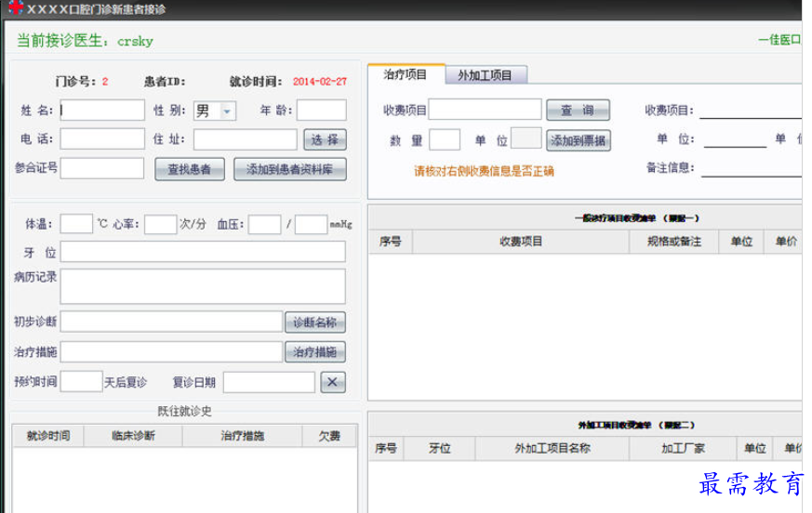The height and width of the screenshot is (513, 812).
Task: Focus the 年龄 input field
Action: [x=322, y=111]
